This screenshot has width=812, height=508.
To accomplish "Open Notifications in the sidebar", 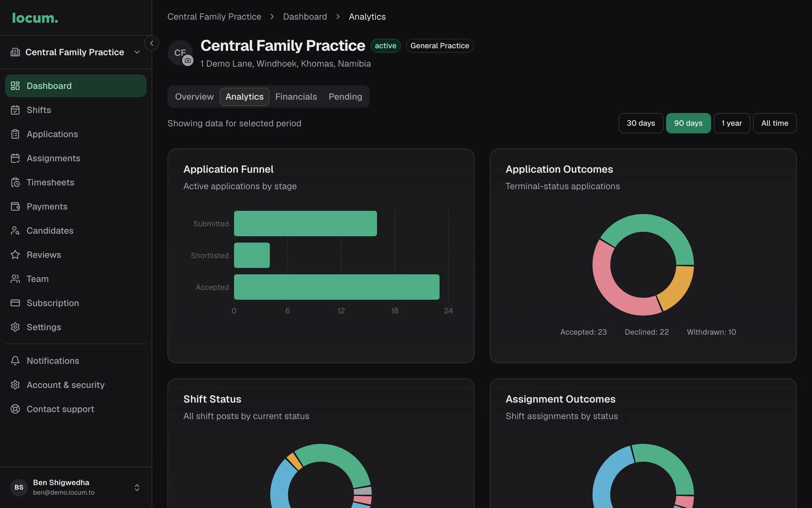I will [76, 361].
